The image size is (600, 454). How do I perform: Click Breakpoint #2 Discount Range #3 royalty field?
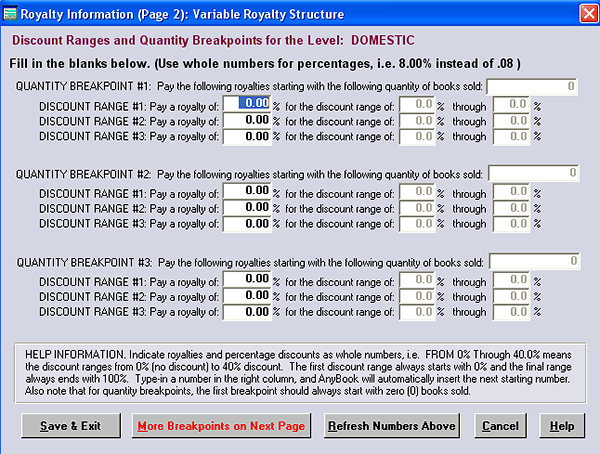point(246,224)
